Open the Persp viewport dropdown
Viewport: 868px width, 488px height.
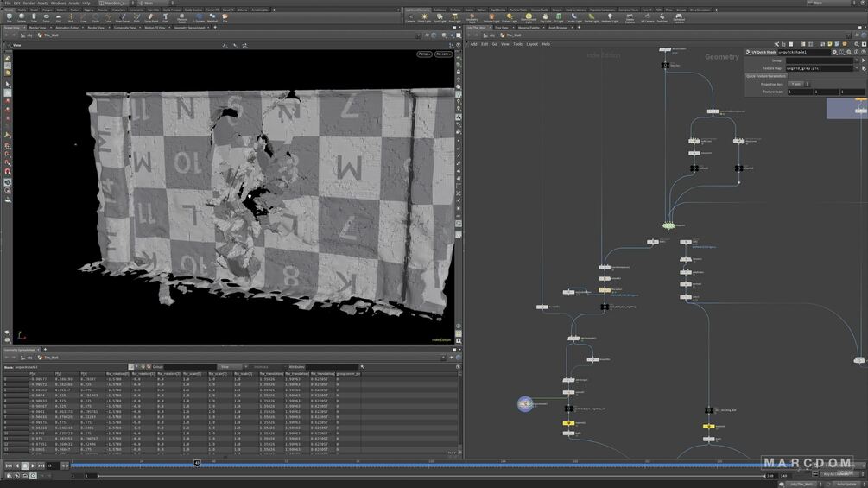click(425, 54)
